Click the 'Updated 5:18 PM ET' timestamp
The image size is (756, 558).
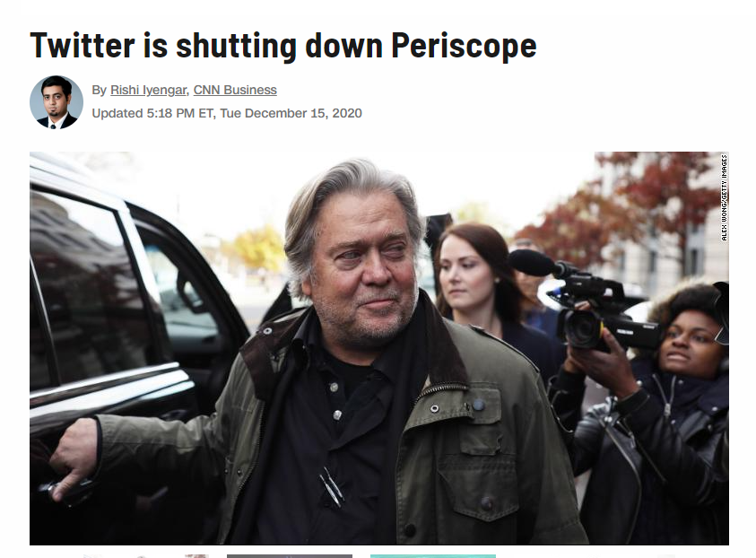coord(152,113)
